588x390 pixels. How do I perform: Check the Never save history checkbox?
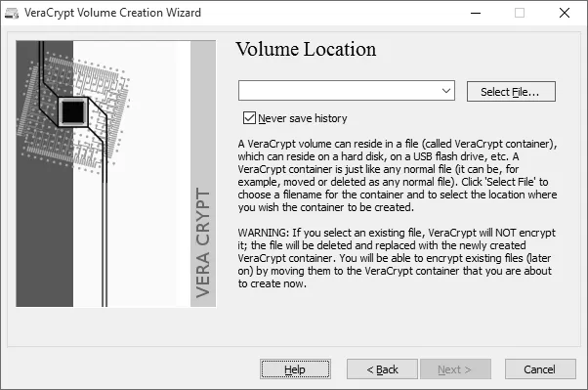[249, 118]
